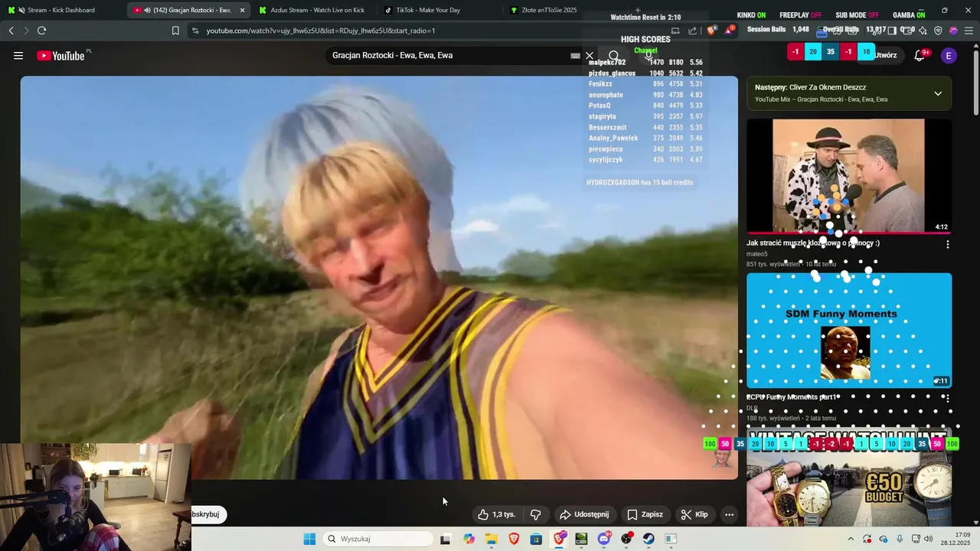Click the address bar with the YouTube URL

click(x=429, y=31)
